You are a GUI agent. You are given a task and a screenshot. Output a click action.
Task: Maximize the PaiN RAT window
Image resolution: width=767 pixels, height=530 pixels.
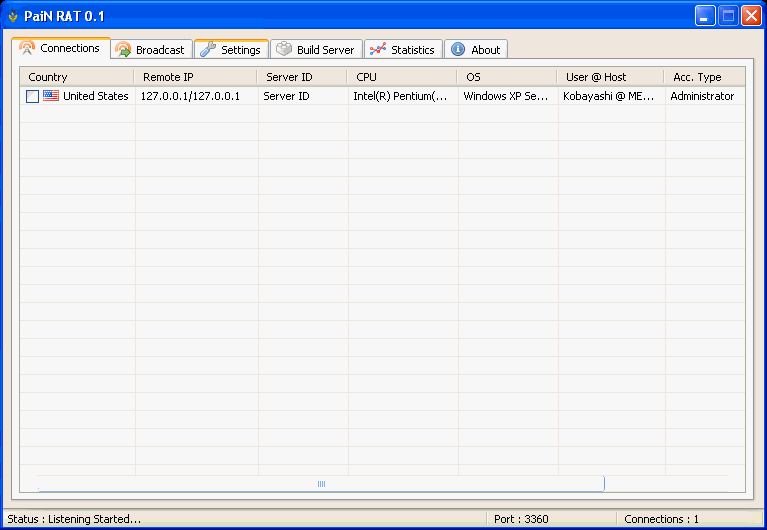[727, 16]
